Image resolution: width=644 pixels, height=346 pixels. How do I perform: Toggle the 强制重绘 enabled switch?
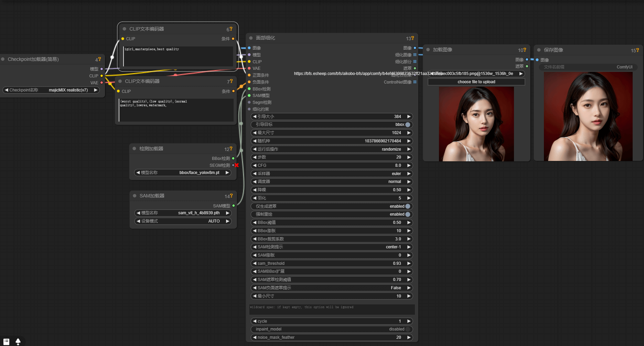pos(408,214)
